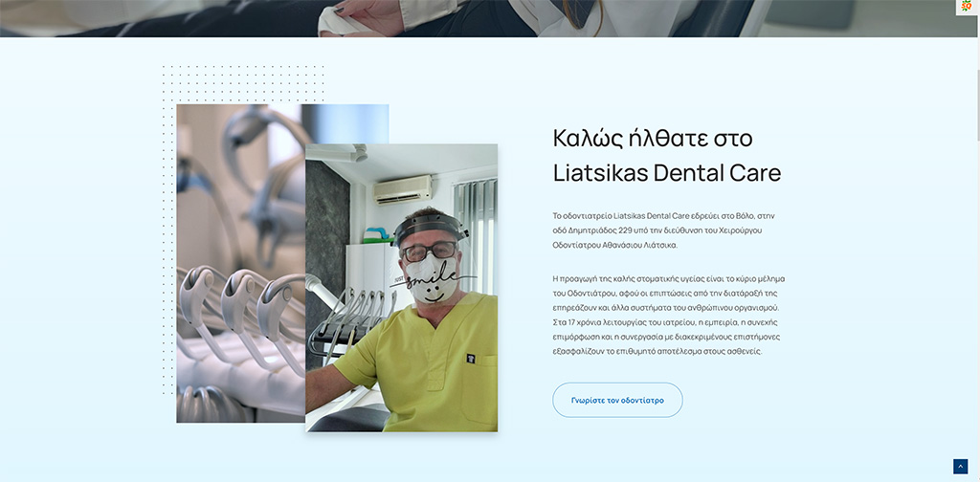This screenshot has width=980, height=482.
Task: Click the scroll-to-top arrow button
Action: click(x=960, y=467)
